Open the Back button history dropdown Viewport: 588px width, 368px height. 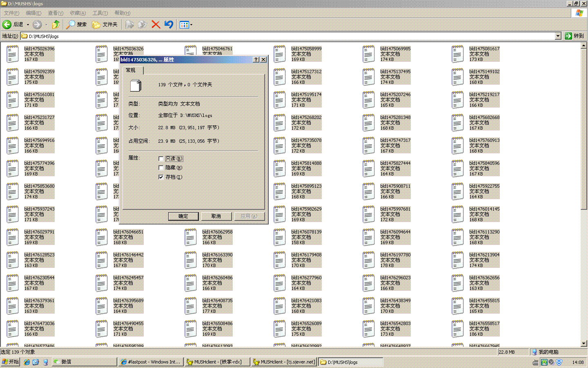28,25
